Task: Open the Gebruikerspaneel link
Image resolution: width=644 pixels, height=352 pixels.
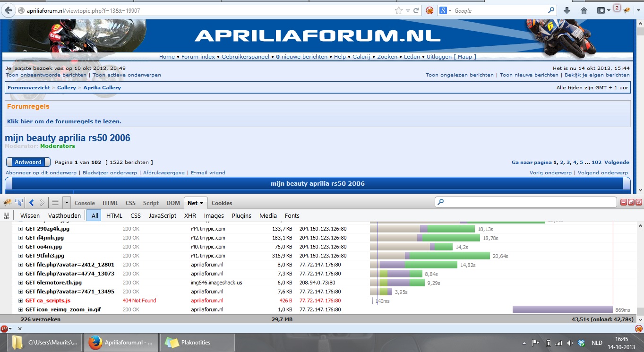Action: [245, 57]
